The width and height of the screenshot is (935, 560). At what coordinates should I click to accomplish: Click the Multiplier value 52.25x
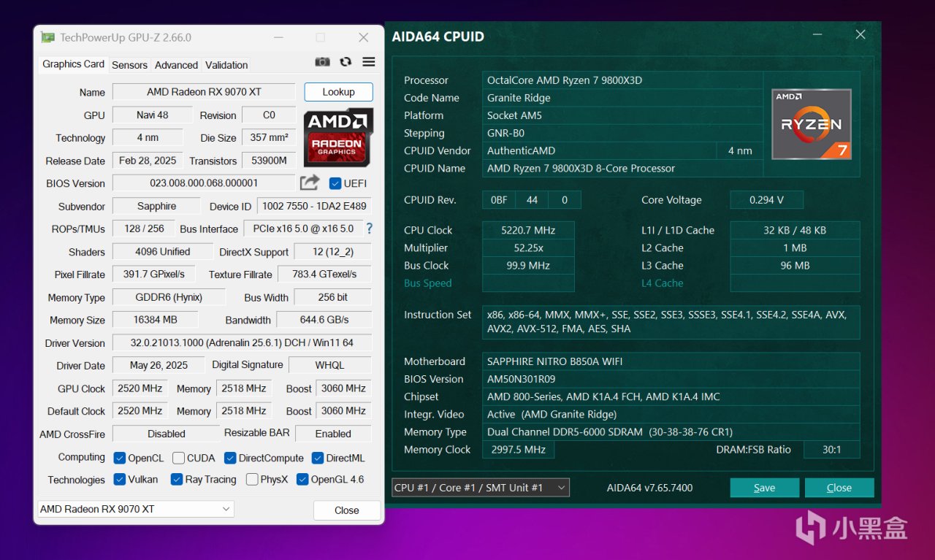[x=528, y=248]
